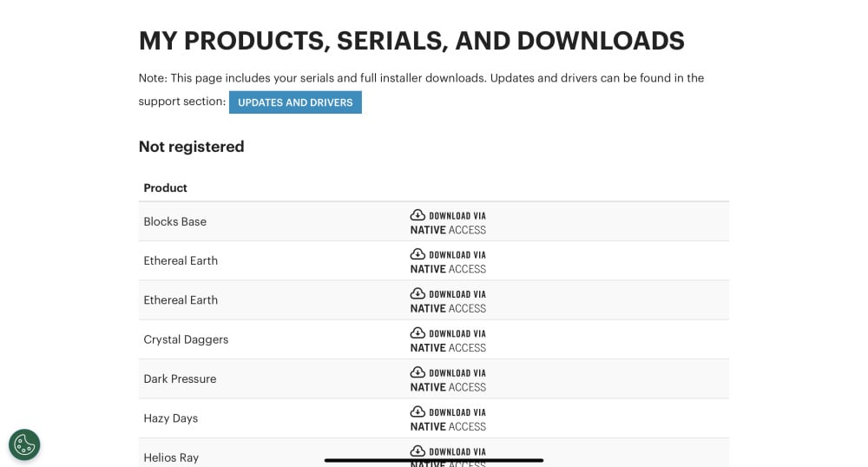Click the My Products, Serials, and Downloads title
Image resolution: width=868 pixels, height=467 pixels.
click(x=411, y=41)
